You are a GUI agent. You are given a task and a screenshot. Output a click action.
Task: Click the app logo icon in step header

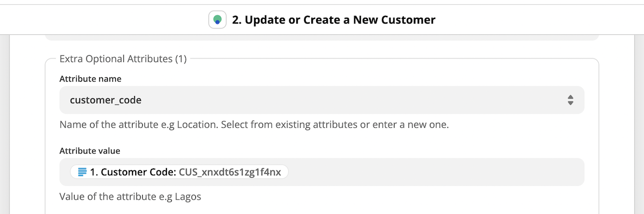pos(217,20)
